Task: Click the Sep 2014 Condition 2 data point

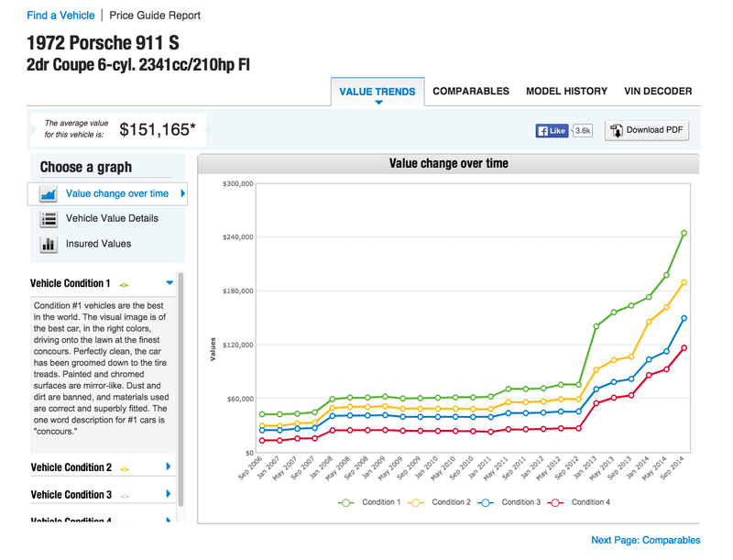Action: pyautogui.click(x=684, y=282)
